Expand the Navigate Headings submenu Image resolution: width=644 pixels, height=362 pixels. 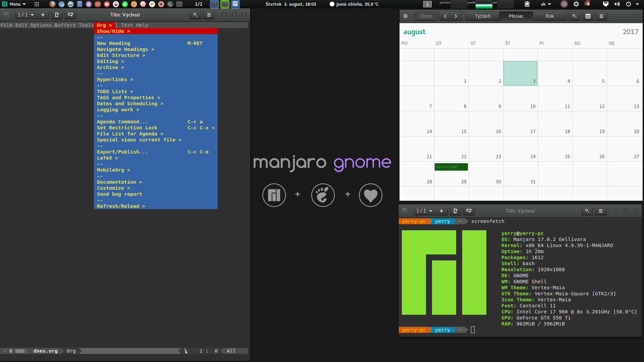(x=156, y=49)
